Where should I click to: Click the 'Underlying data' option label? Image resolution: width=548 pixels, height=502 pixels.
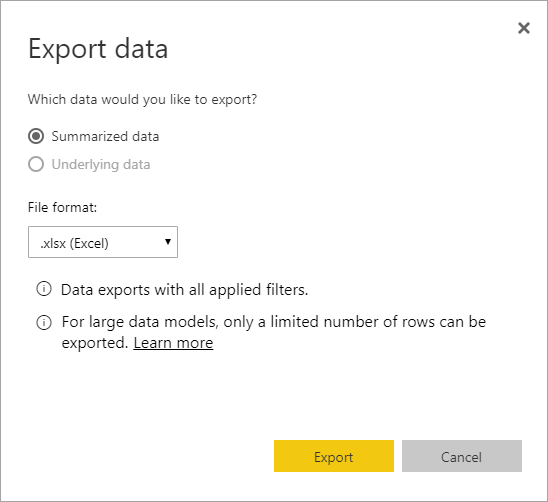(x=101, y=165)
